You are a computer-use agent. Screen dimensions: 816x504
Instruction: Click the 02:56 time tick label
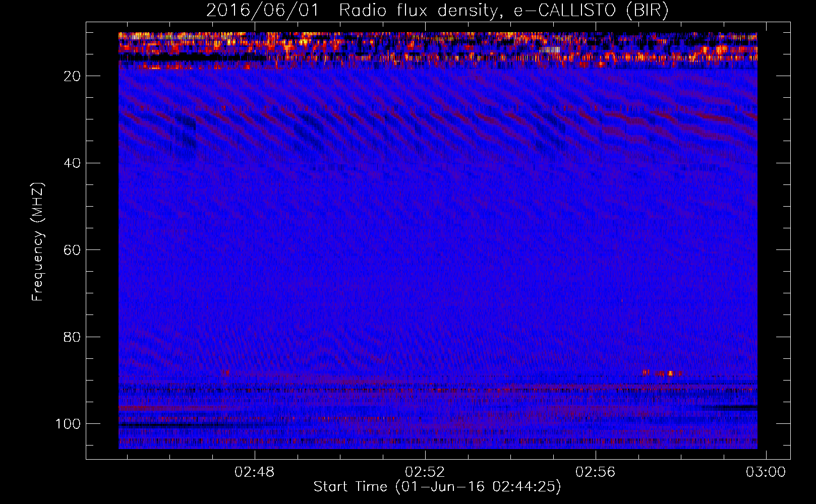[596, 472]
